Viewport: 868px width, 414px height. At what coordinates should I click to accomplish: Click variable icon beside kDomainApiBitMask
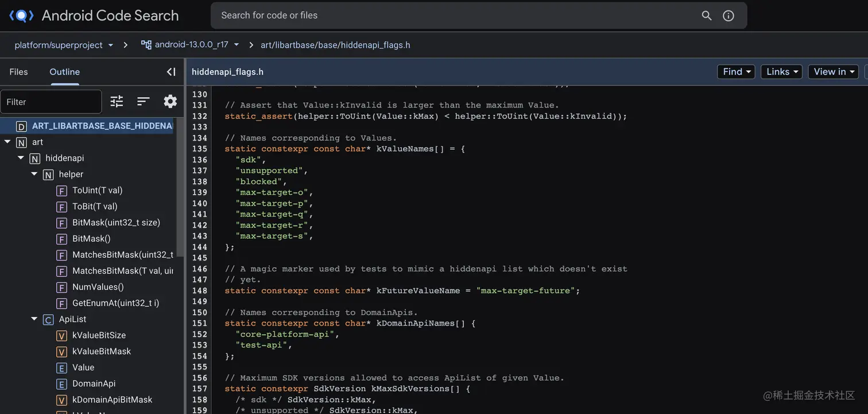tap(61, 400)
